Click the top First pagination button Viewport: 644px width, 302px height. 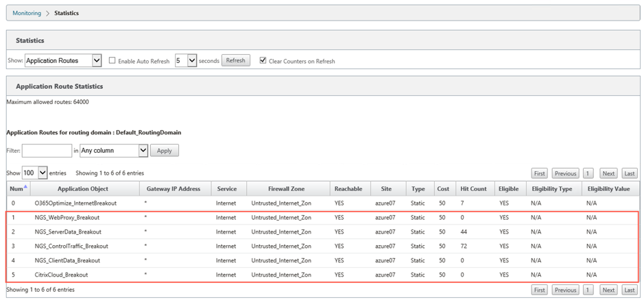(x=540, y=173)
